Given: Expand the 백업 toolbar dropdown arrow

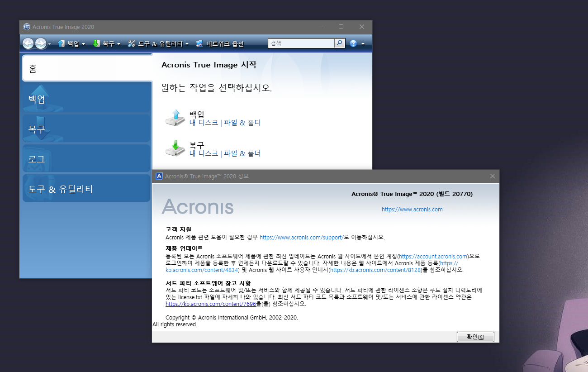Looking at the screenshot, I should [83, 44].
